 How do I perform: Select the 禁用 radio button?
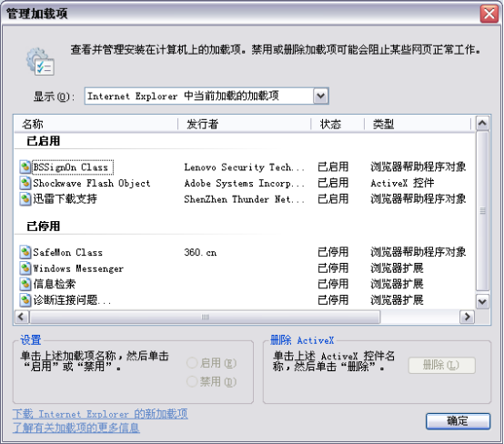[x=192, y=381]
